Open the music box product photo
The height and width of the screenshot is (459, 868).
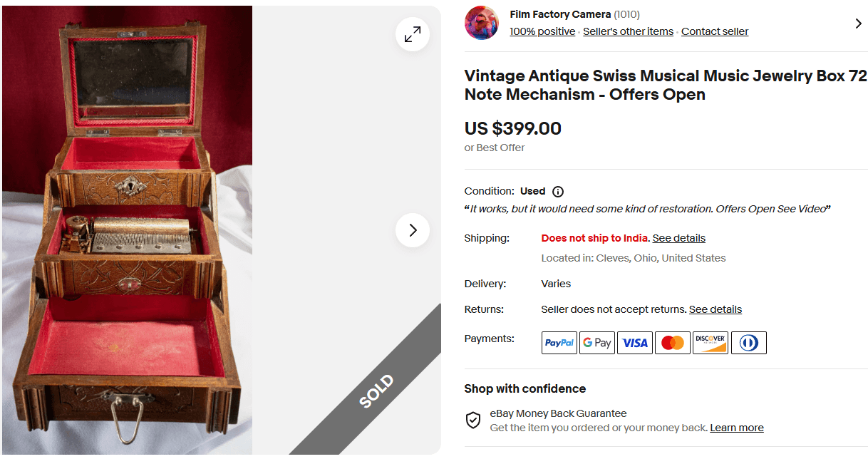(x=128, y=229)
